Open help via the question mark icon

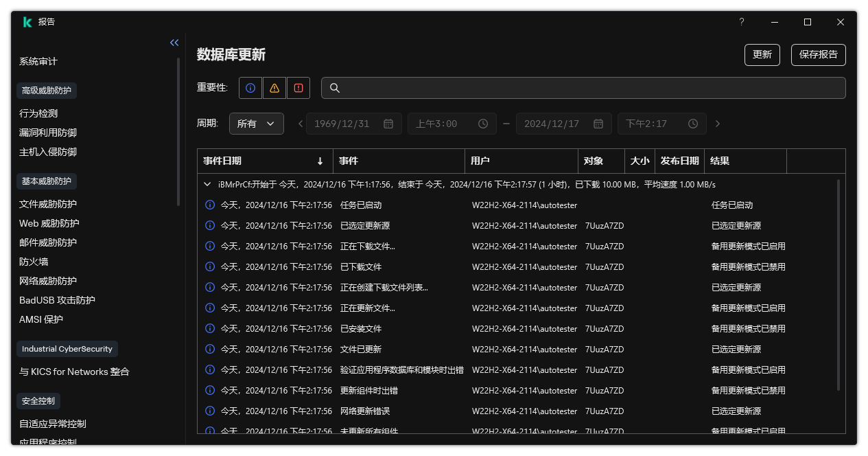(x=741, y=22)
